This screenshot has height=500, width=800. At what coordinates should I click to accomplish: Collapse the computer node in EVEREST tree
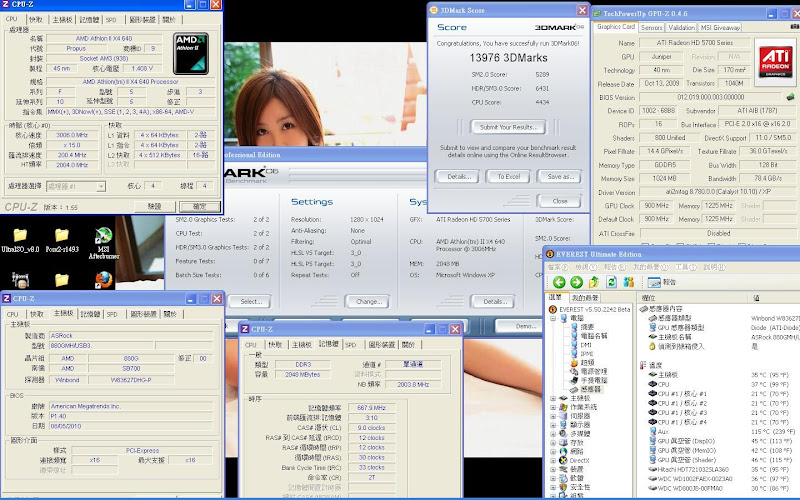[x=553, y=318]
